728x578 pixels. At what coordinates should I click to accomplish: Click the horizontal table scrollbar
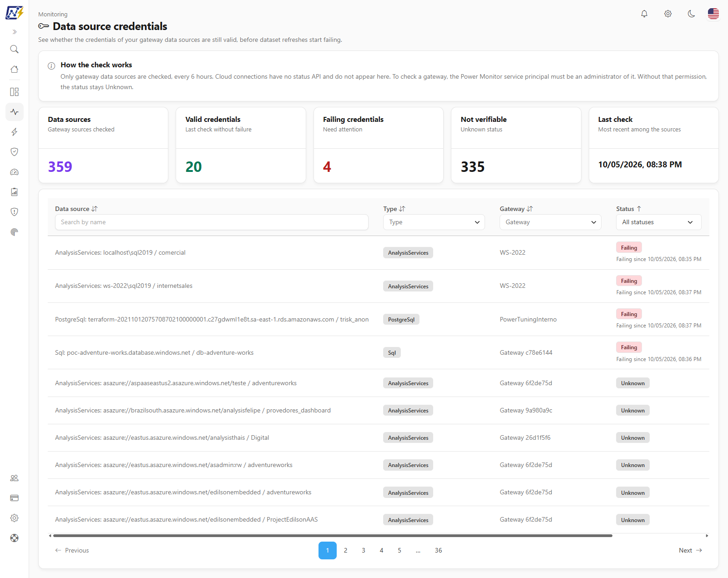[333, 536]
